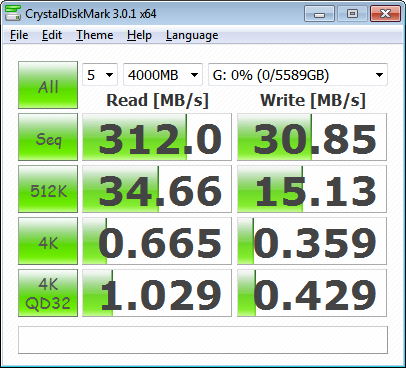Expand the G: drive selection dropdown
Screen dimensions: 406x368
[x=298, y=75]
